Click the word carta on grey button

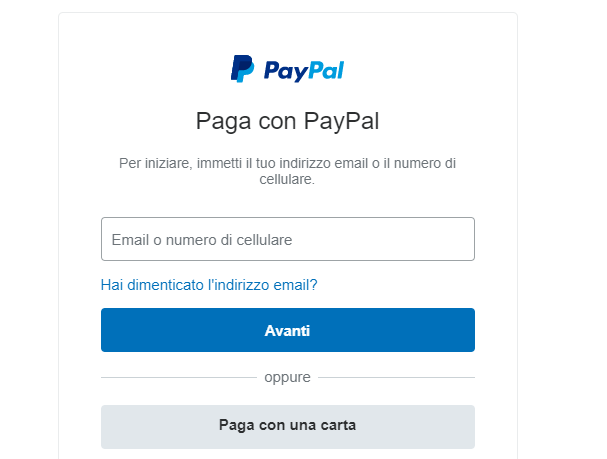pos(338,425)
